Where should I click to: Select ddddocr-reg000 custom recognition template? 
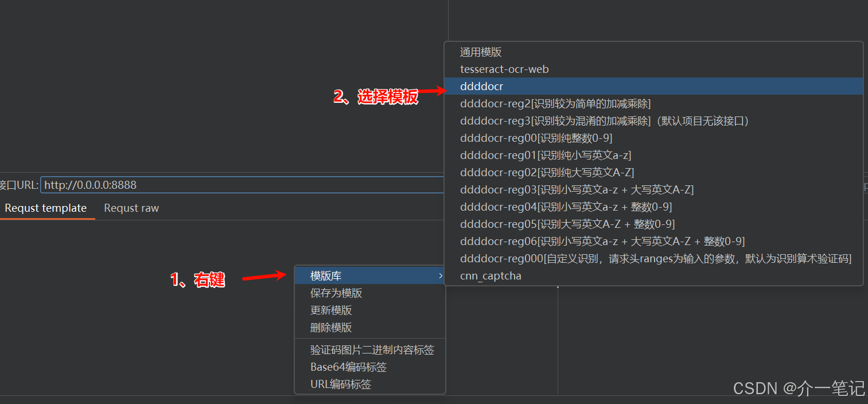(653, 259)
